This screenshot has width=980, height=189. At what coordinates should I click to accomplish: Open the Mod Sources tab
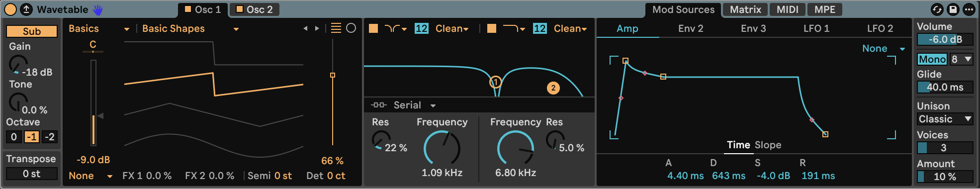click(683, 9)
